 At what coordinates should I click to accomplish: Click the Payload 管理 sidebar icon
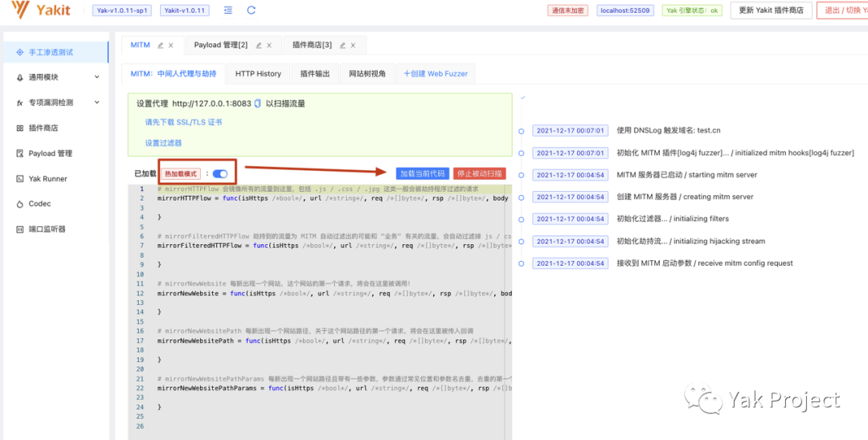[x=19, y=153]
